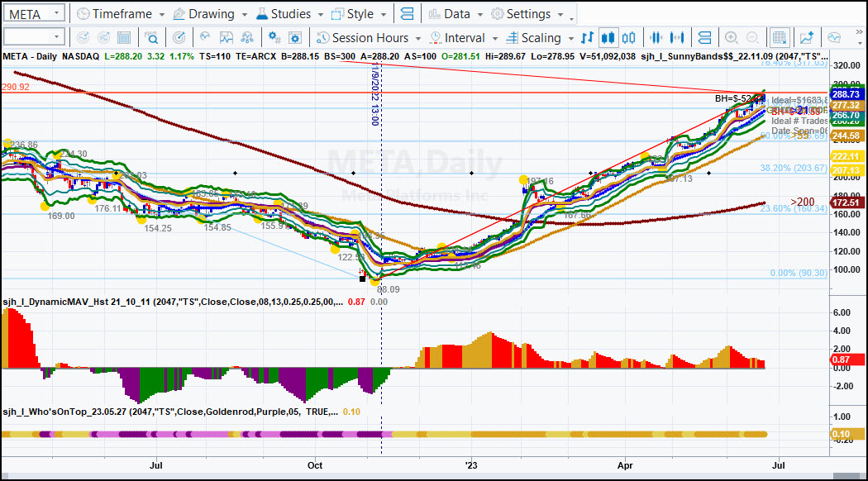Click the 0.10 Who'sOnTop value tag

pos(846,435)
